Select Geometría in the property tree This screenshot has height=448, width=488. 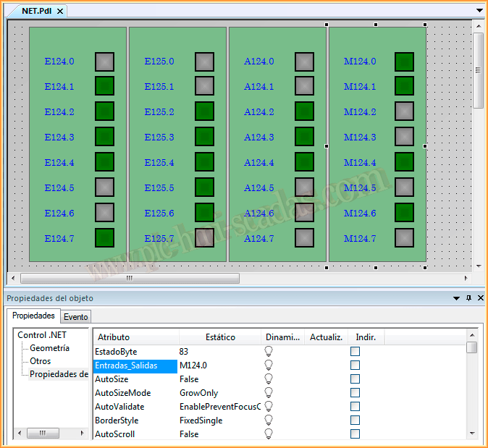(49, 348)
